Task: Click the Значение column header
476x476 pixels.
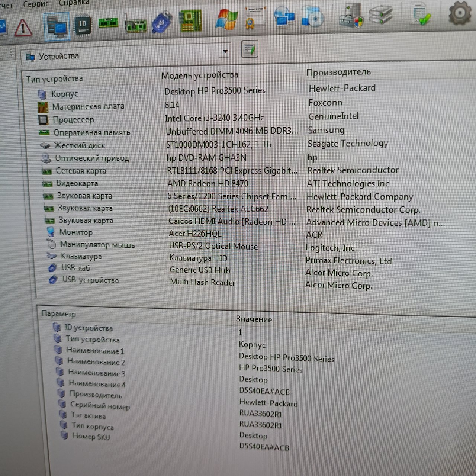Action: coord(254,319)
